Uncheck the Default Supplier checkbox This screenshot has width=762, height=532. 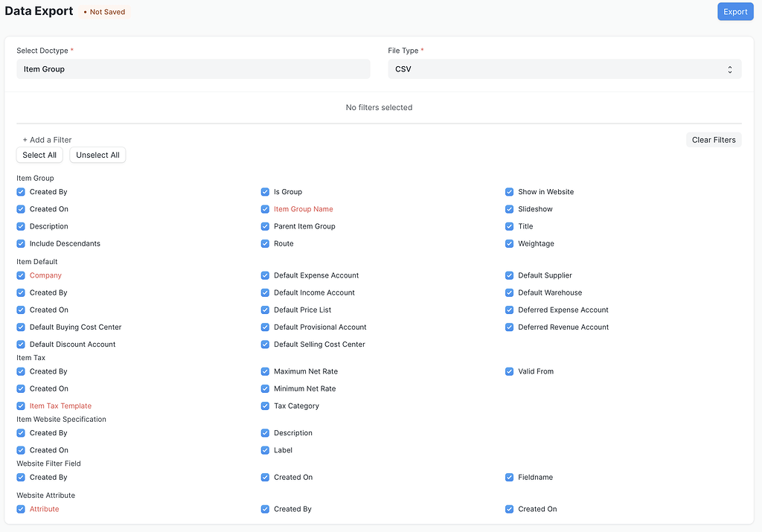509,275
